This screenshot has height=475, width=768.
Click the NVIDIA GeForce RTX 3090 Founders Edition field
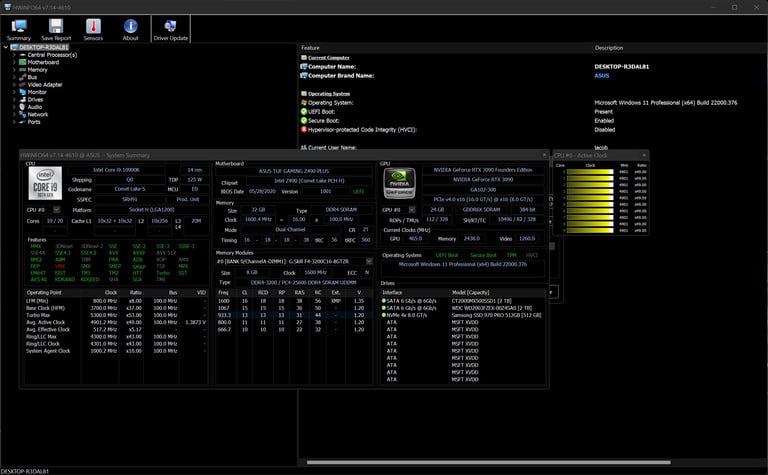pos(483,170)
